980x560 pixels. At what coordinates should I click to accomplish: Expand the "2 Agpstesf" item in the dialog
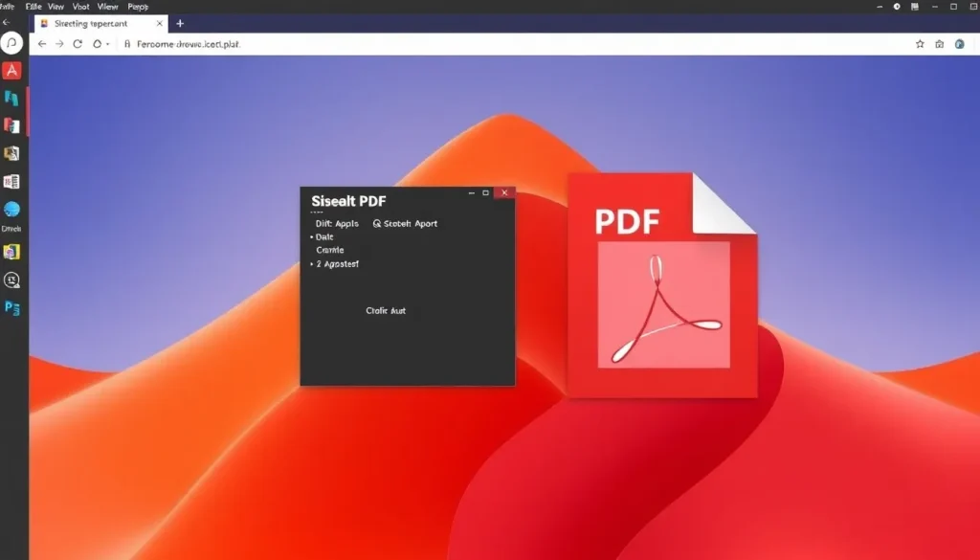(311, 264)
